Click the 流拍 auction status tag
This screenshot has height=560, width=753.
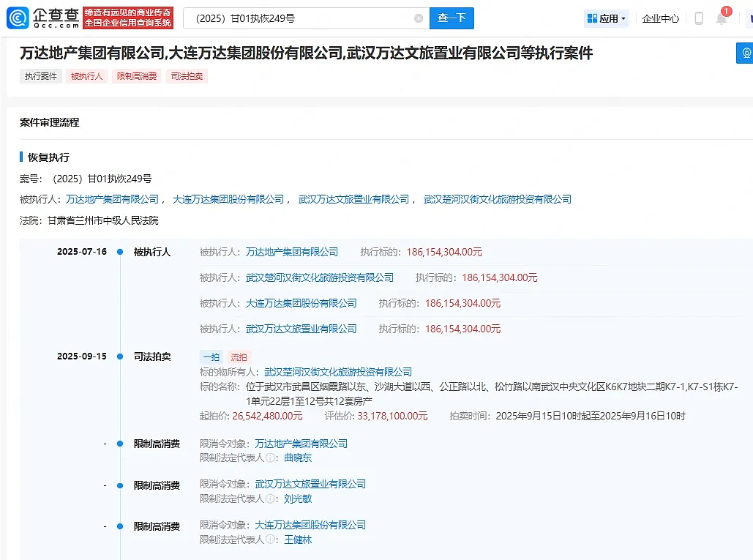(x=239, y=356)
